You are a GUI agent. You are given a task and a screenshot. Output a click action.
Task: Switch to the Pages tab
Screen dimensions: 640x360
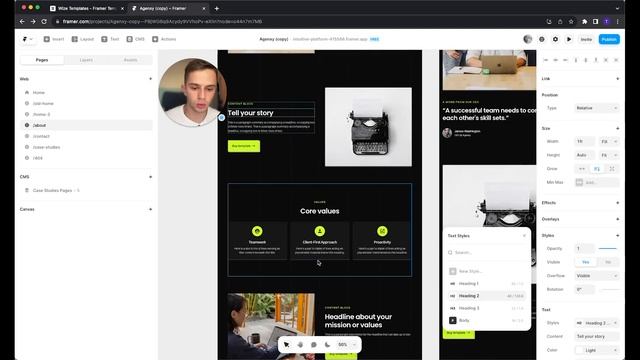pyautogui.click(x=42, y=60)
